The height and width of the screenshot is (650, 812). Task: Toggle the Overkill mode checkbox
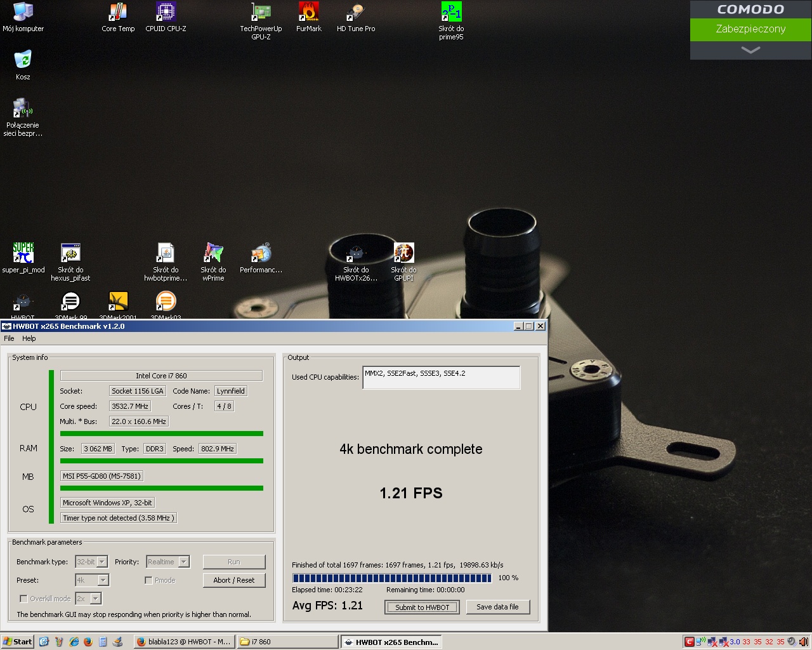pos(23,599)
